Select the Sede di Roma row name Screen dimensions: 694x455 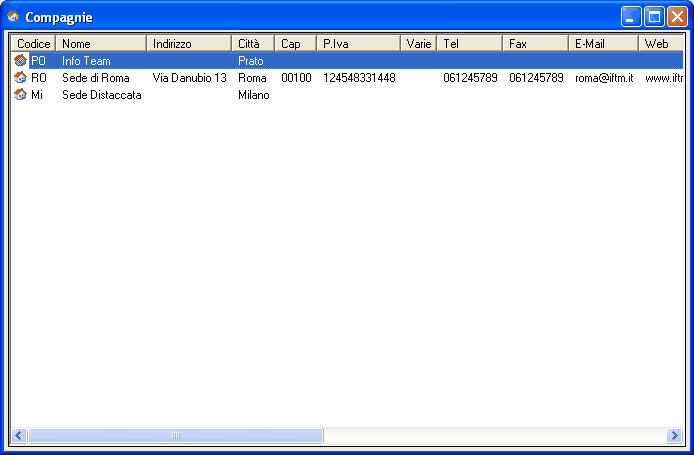click(96, 78)
